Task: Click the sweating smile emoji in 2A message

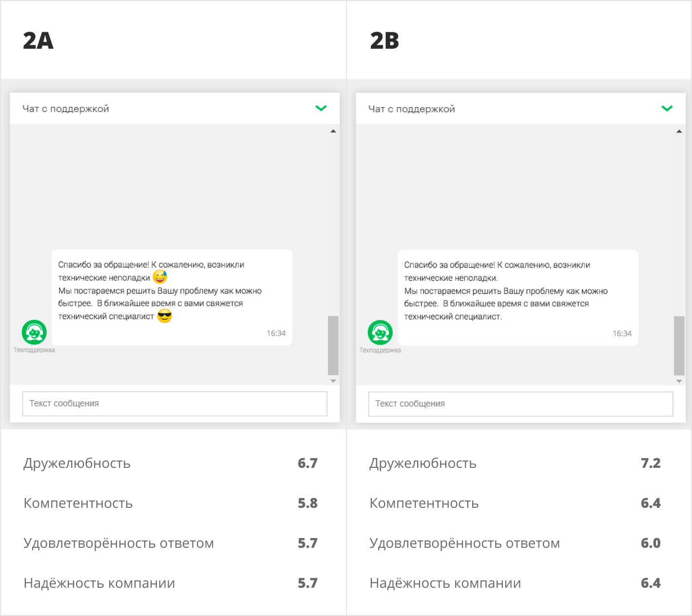Action: [160, 277]
